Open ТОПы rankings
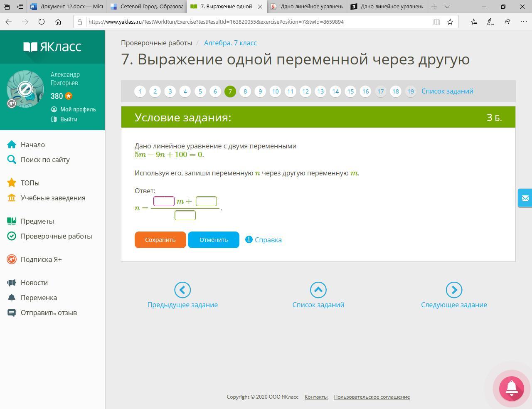This screenshot has height=409, width=532. (x=30, y=183)
